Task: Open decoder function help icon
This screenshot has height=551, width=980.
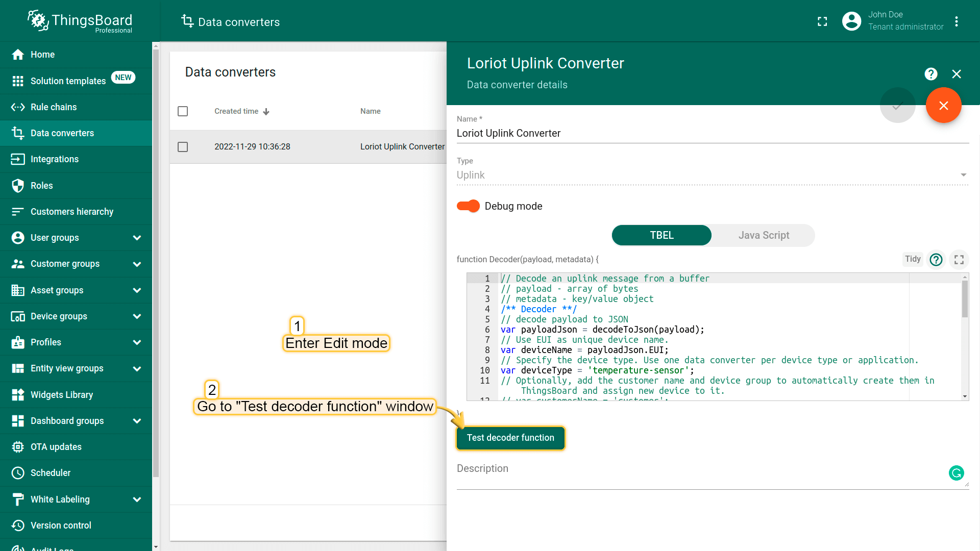Action: [x=936, y=260]
